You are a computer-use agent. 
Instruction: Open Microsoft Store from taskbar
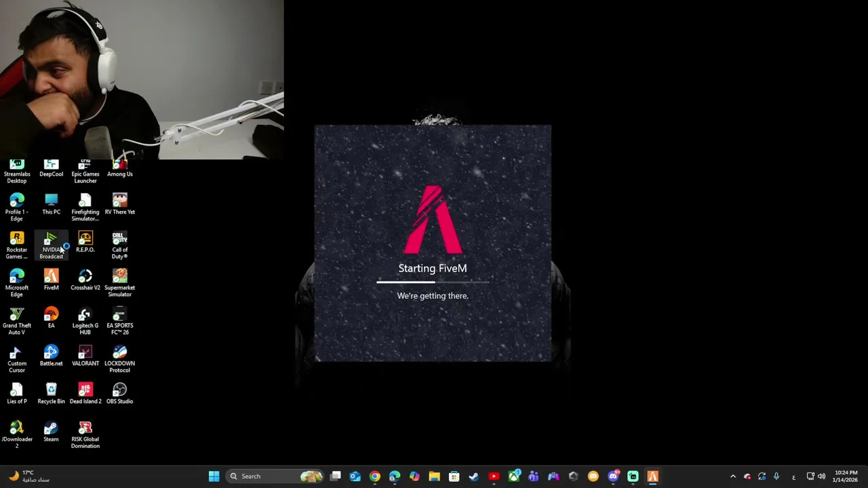pyautogui.click(x=454, y=476)
